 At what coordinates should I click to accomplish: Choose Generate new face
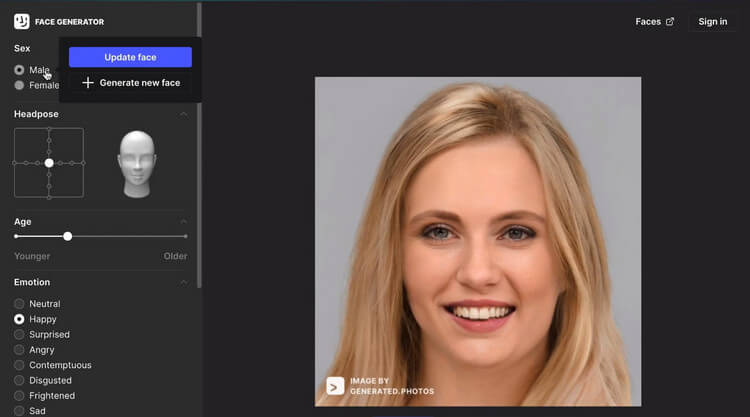[x=131, y=83]
